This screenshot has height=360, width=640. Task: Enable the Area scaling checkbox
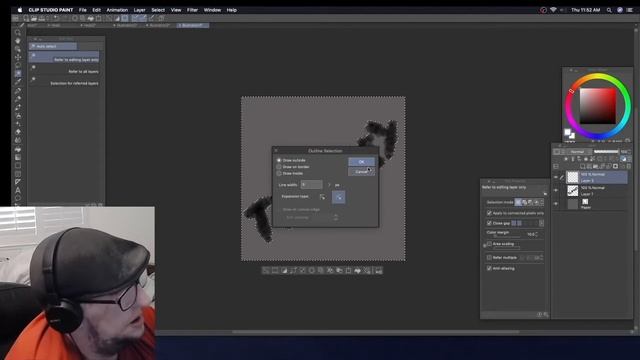(489, 244)
